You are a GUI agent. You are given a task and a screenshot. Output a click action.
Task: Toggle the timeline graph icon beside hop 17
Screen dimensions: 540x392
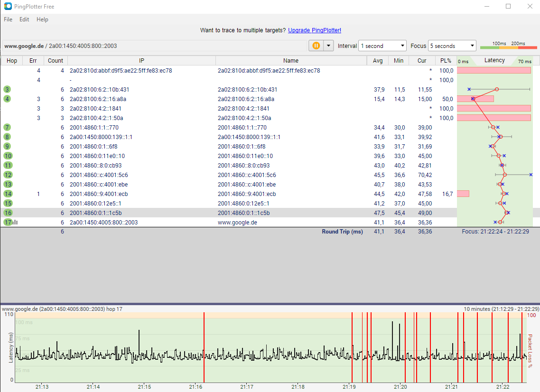pyautogui.click(x=16, y=223)
